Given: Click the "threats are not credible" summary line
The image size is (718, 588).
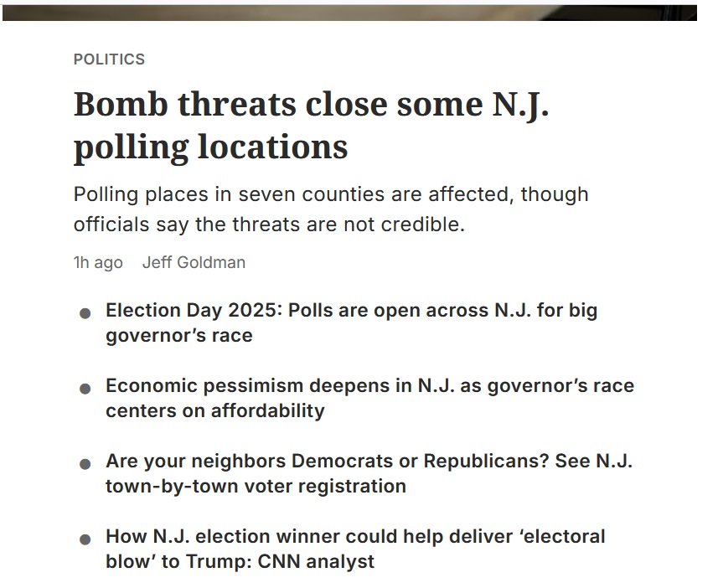Looking at the screenshot, I should point(268,224).
